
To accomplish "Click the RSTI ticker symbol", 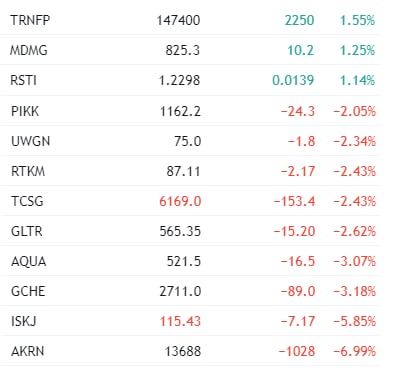I will 23,80.
